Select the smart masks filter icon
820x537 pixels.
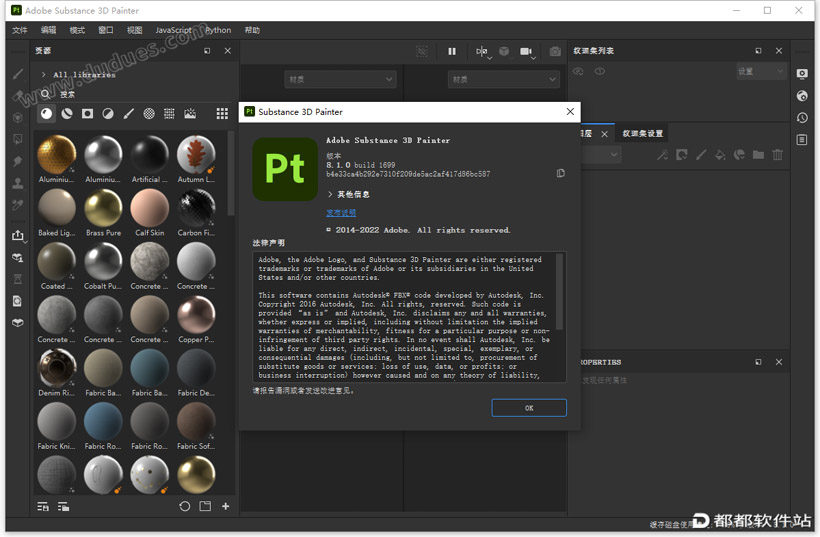point(87,113)
